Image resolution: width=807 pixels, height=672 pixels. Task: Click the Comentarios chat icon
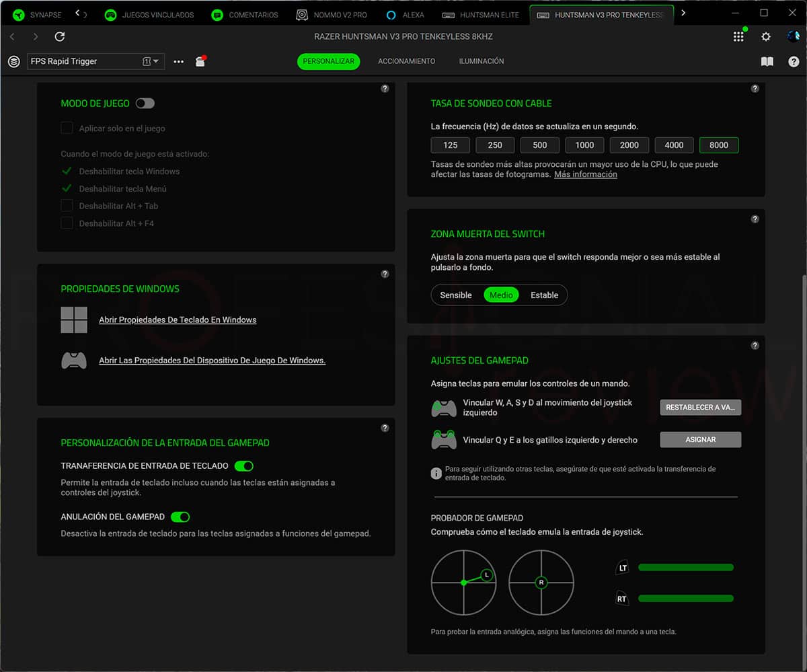[x=217, y=15]
